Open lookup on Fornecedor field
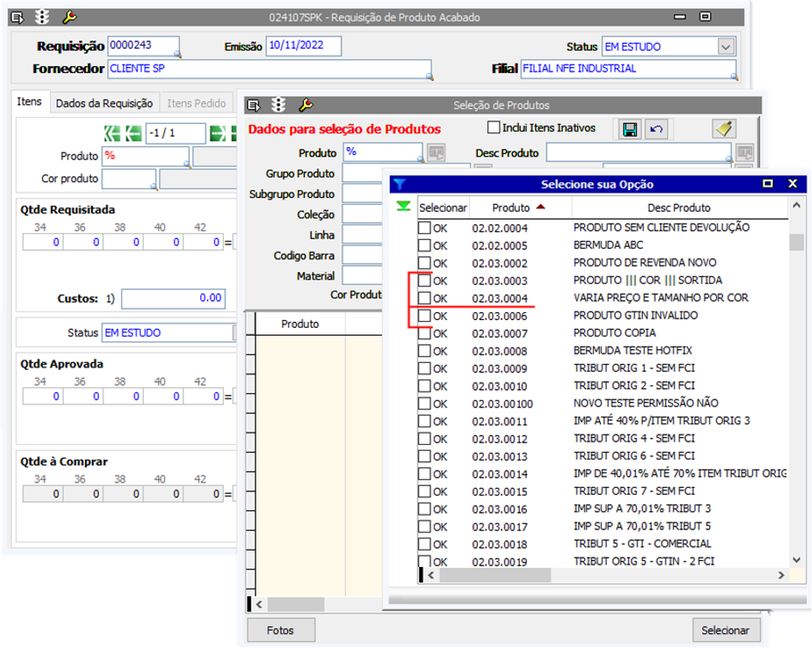Image resolution: width=812 pixels, height=652 pixels. point(429,76)
